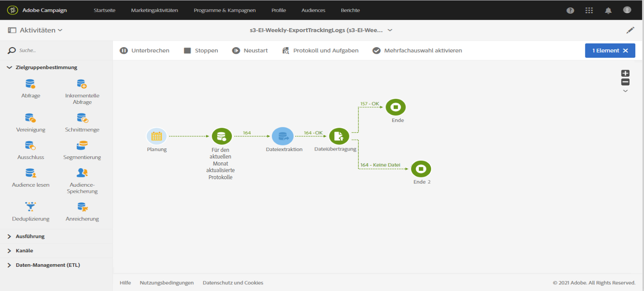The height and width of the screenshot is (291, 644).
Task: Open Programme & Kampagnen menu
Action: [x=225, y=10]
